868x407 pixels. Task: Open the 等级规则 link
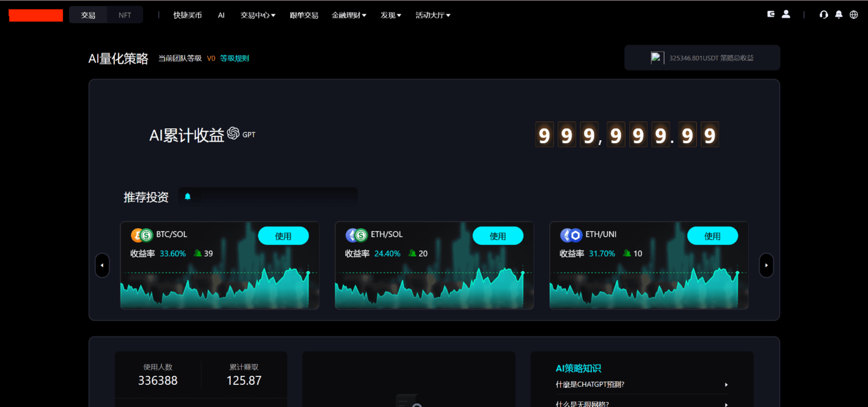[235, 58]
